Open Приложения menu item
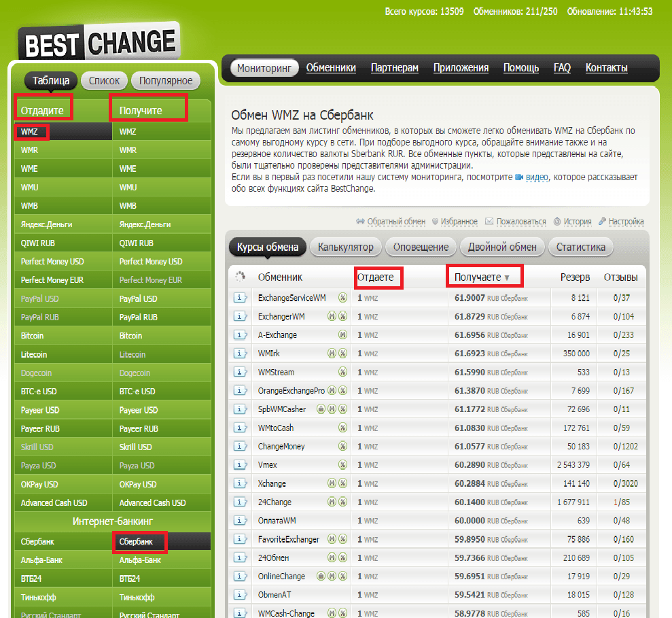The width and height of the screenshot is (672, 618). tap(461, 68)
